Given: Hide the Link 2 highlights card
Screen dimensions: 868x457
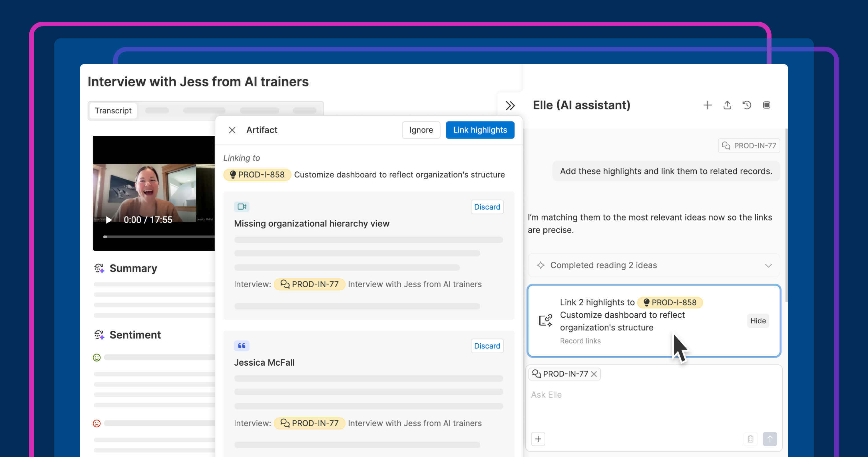Looking at the screenshot, I should 758,321.
